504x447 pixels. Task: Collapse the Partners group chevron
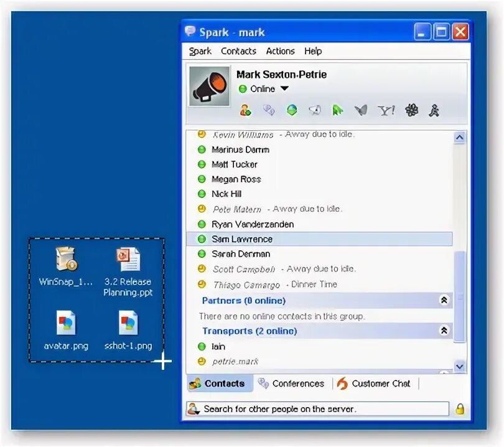[444, 300]
